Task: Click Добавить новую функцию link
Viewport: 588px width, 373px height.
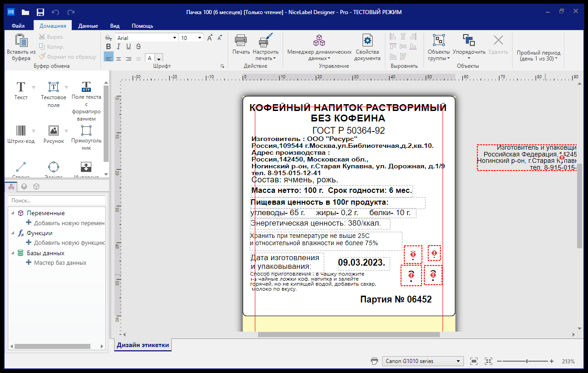Action: tap(66, 243)
